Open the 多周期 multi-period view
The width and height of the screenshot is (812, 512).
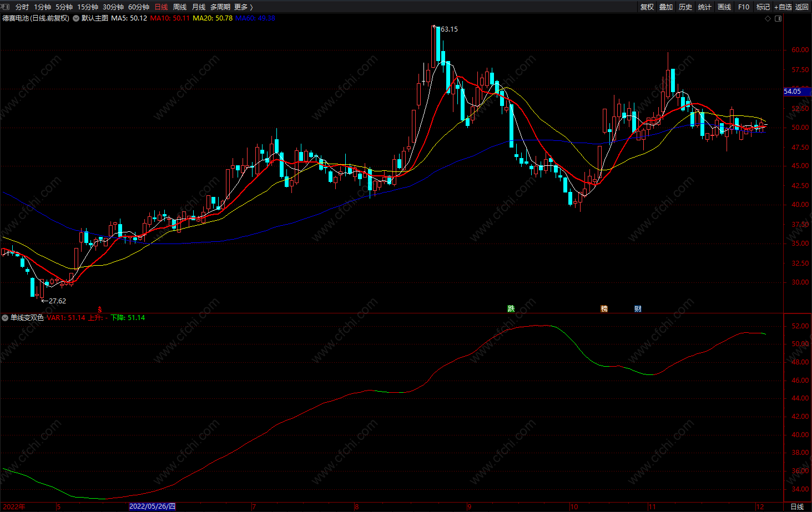click(x=220, y=7)
